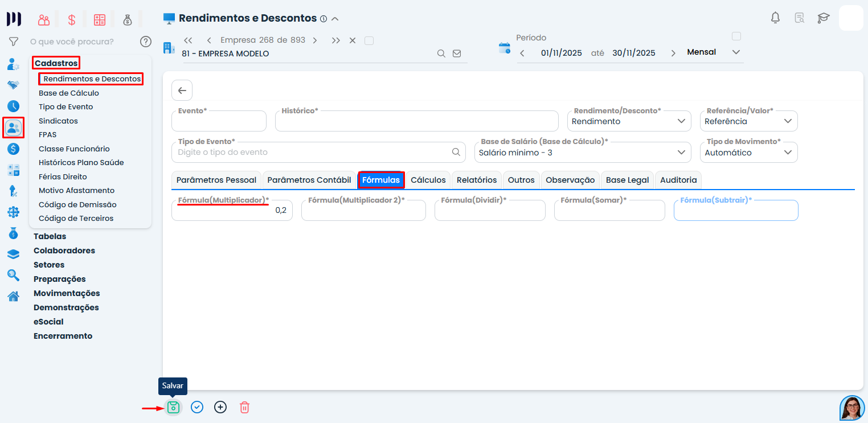868x423 pixels.
Task: Open the notifications bell
Action: [775, 18]
